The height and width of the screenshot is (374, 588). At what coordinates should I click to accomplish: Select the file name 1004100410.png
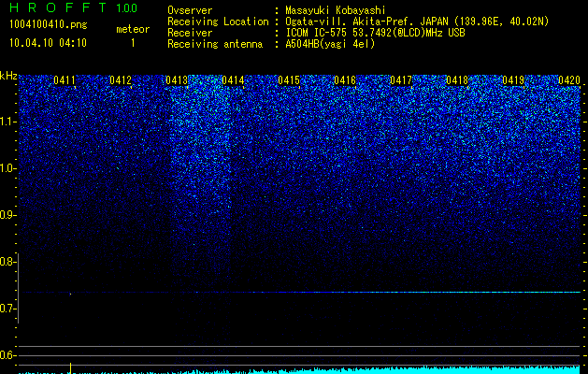coord(49,25)
